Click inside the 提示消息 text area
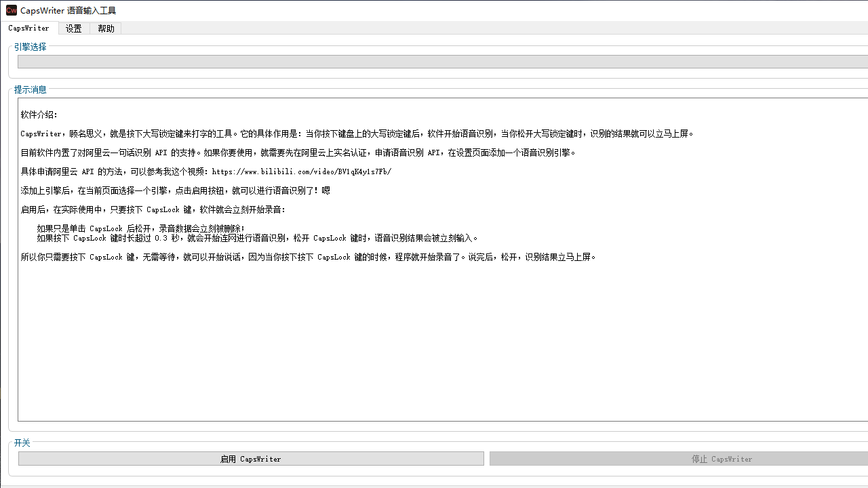The image size is (868, 488). pos(443,260)
